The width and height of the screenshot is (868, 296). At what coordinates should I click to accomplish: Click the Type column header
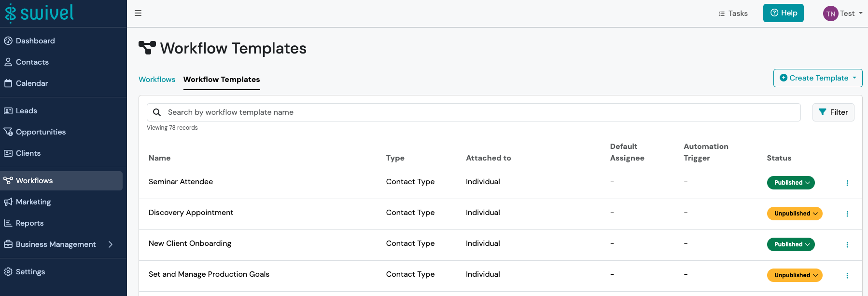pos(395,158)
